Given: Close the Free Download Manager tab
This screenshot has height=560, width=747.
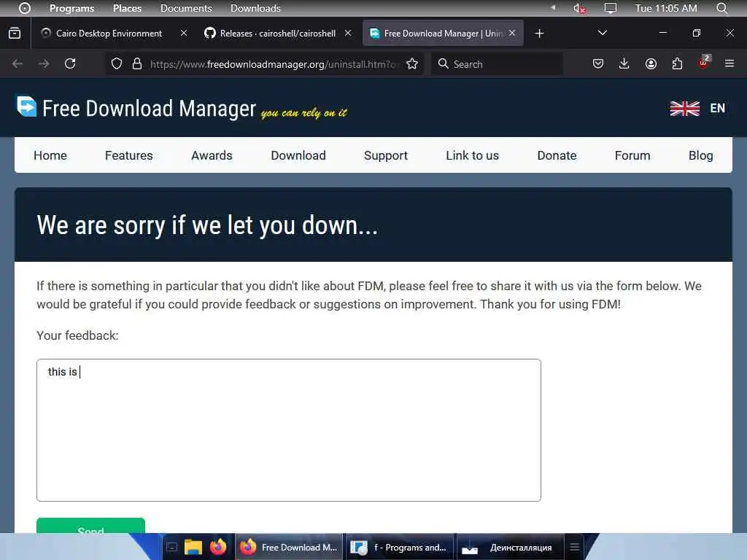Looking at the screenshot, I should pyautogui.click(x=511, y=33).
